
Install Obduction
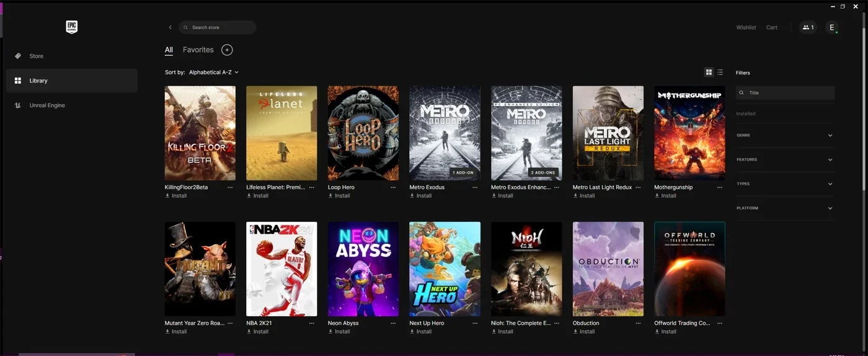(x=584, y=332)
